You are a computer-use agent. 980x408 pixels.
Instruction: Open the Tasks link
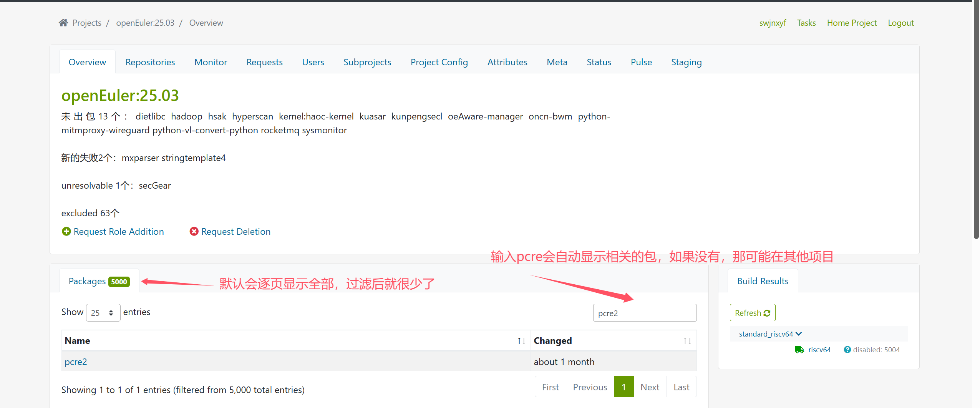click(806, 23)
